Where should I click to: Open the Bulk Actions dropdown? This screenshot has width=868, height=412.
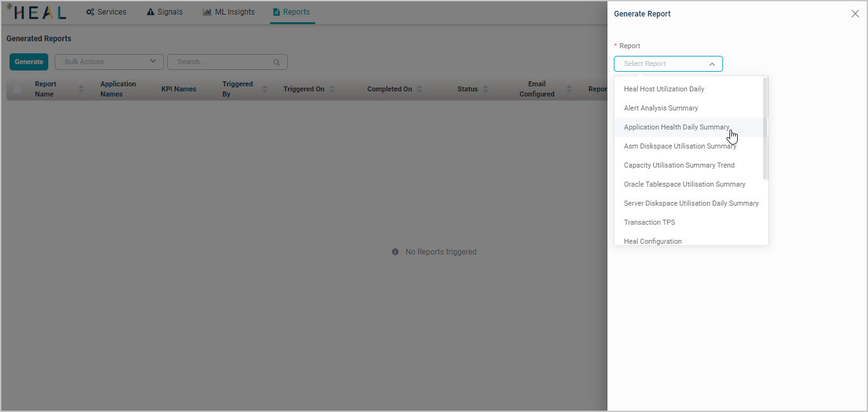pos(109,62)
